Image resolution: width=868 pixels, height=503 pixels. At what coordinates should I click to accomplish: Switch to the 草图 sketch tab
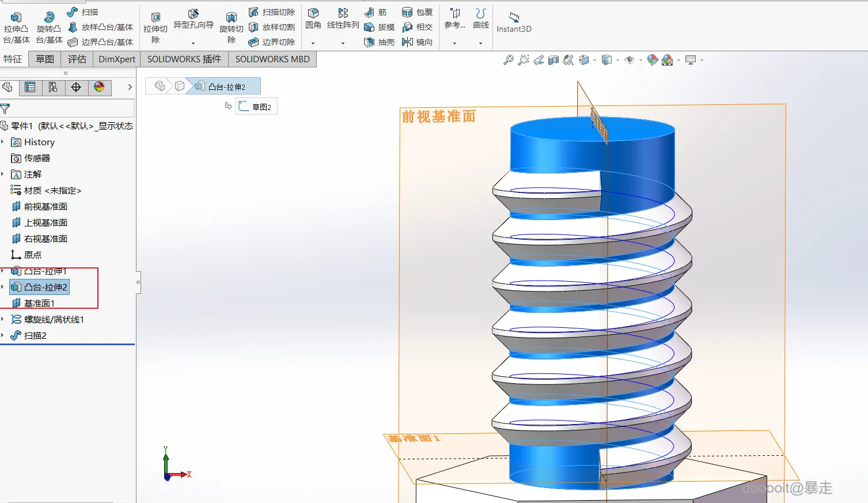pos(44,59)
